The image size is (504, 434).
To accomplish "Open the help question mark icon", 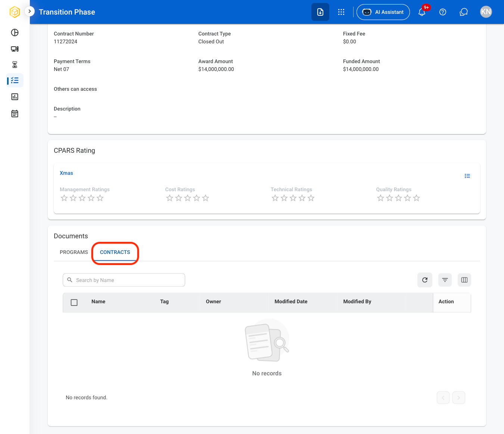I will coord(443,12).
